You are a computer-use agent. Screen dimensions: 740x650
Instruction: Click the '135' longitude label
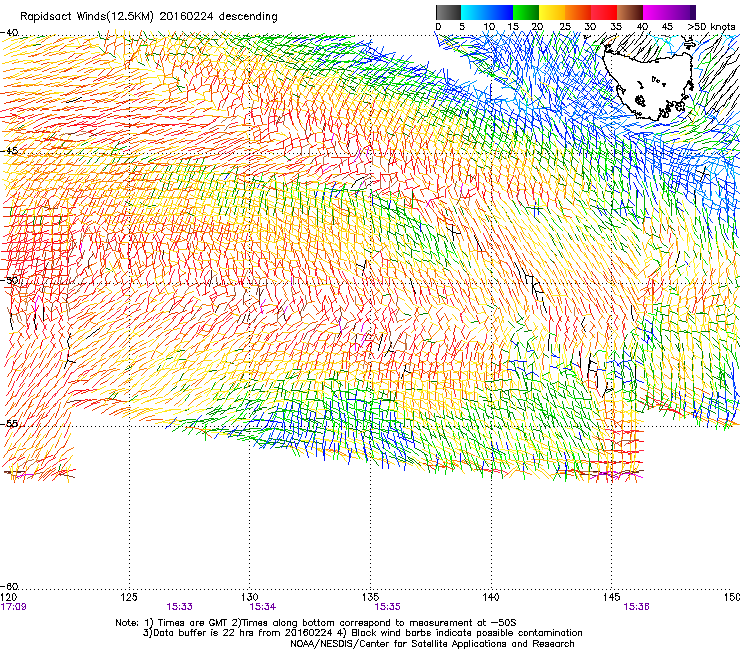coord(370,597)
